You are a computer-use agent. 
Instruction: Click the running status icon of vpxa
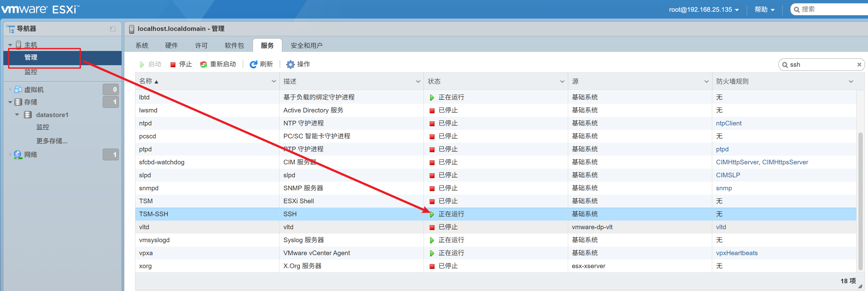432,253
